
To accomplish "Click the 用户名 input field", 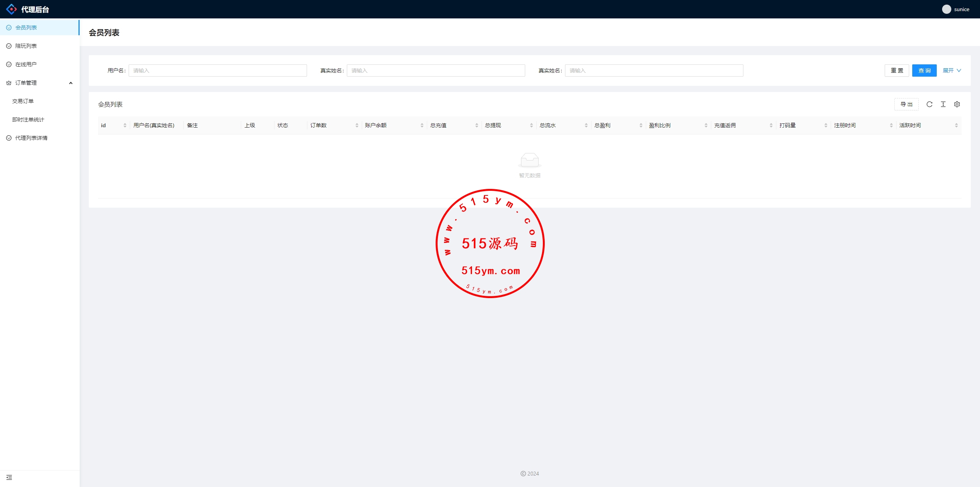I will pyautogui.click(x=217, y=71).
